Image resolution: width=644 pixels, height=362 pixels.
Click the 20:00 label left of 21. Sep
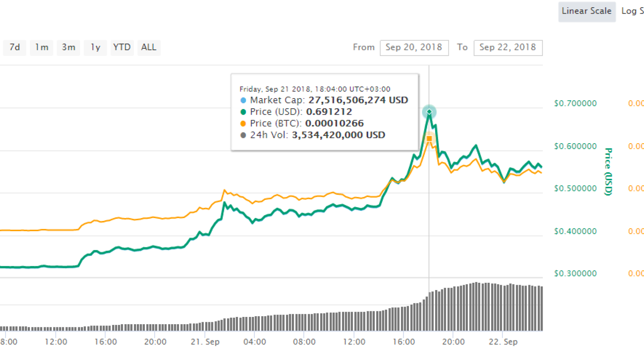[155, 342]
